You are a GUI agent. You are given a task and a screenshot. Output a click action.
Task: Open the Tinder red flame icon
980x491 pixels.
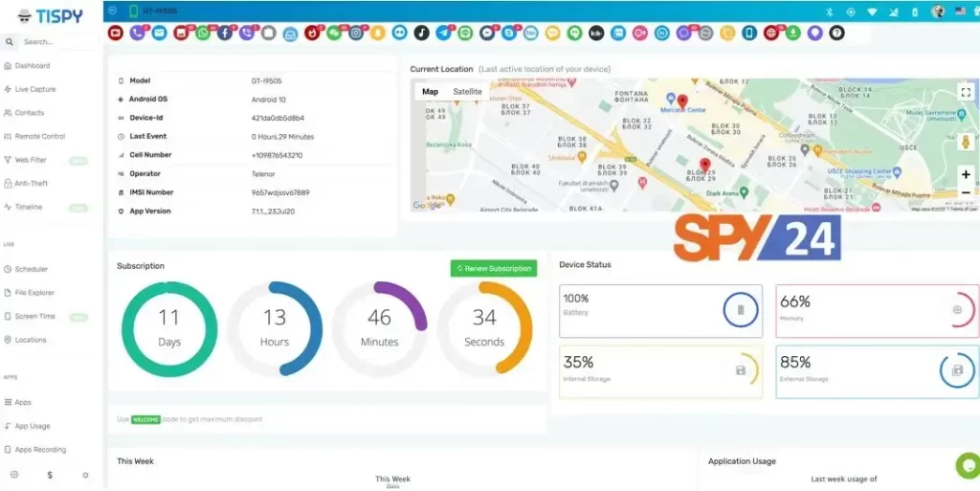coord(312,33)
